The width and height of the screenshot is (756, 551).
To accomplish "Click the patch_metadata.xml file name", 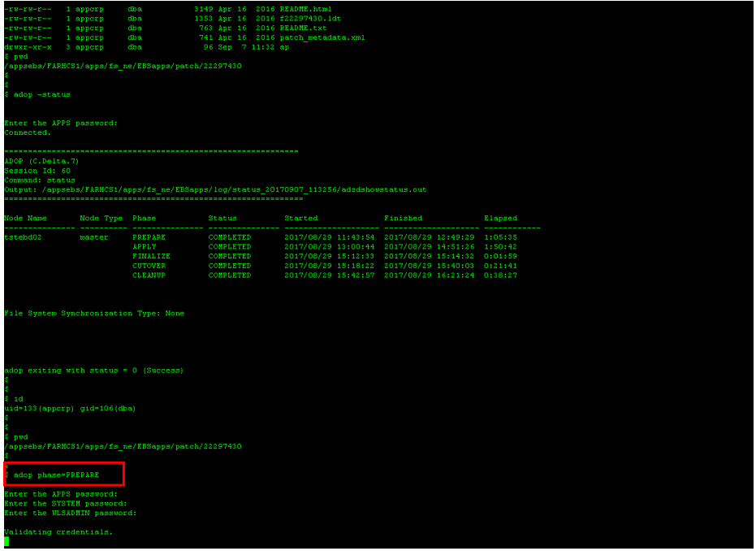I will (322, 37).
